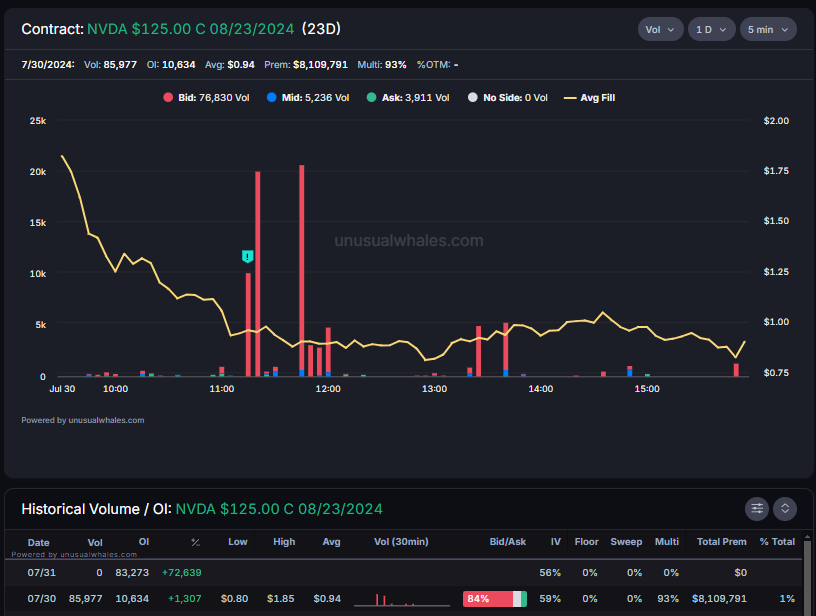Click the teal alert marker on chart
The height and width of the screenshot is (616, 816).
[x=248, y=256]
